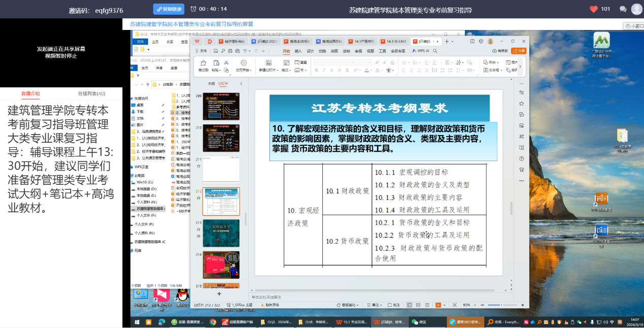Click the red heart like icon
This screenshot has width=644, height=328.
click(594, 9)
